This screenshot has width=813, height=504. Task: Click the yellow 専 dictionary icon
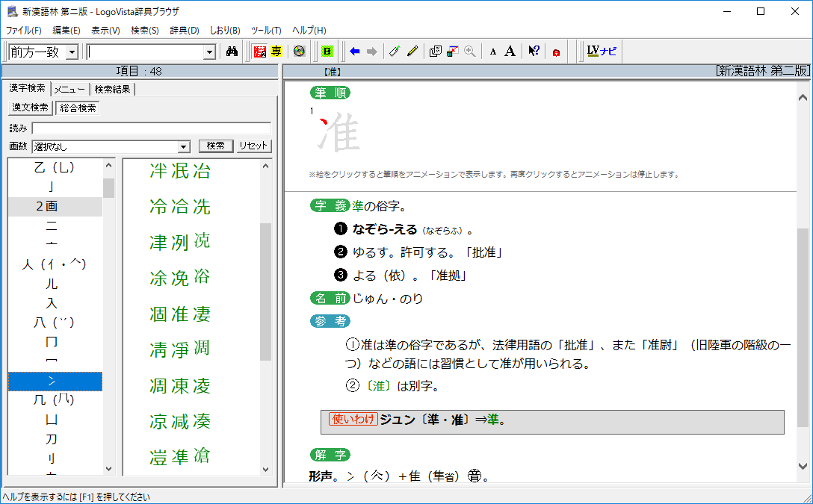coord(276,52)
